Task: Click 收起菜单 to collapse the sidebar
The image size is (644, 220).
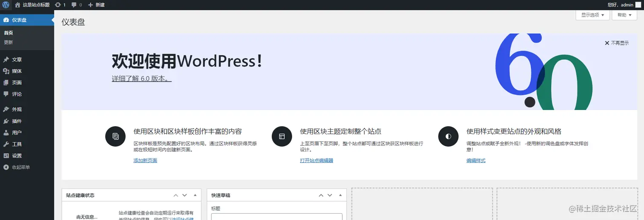Action: (21, 167)
